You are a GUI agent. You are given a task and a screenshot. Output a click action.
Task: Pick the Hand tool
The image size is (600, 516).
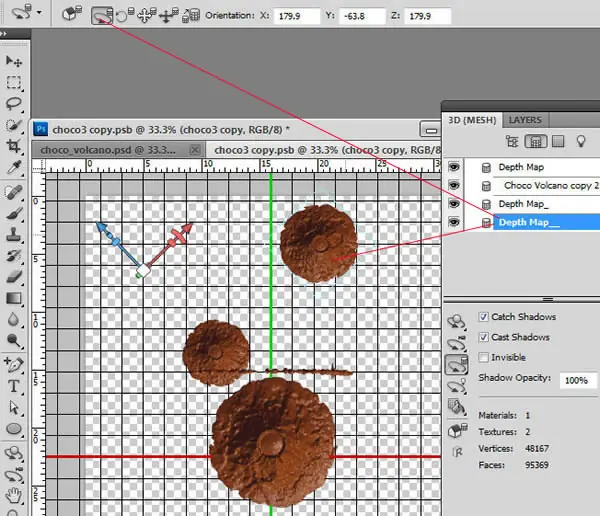[13, 495]
